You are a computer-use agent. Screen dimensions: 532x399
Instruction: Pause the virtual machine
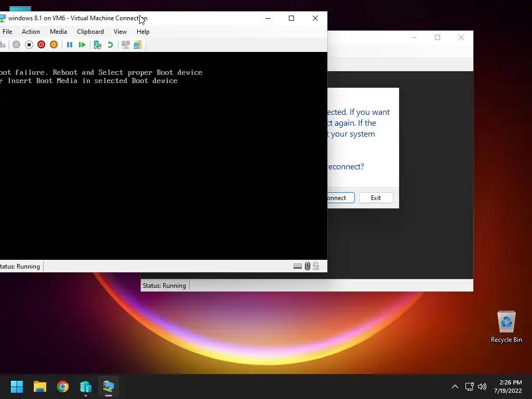(x=70, y=45)
